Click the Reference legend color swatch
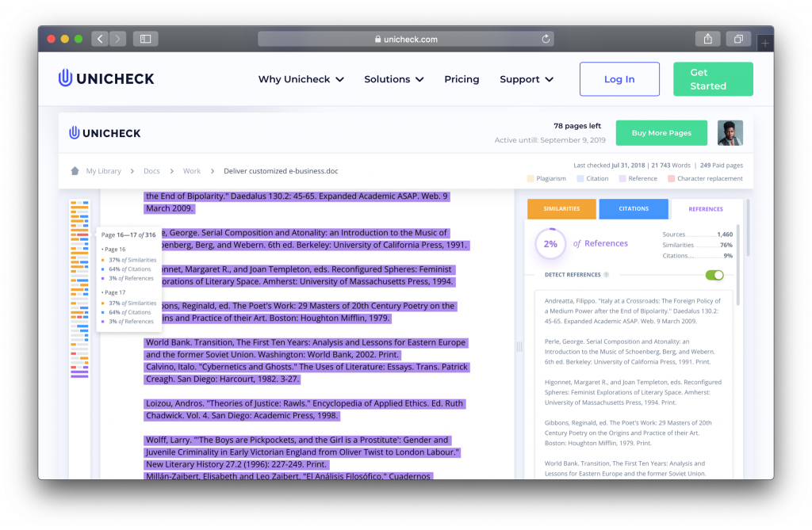This screenshot has width=812, height=530. pyautogui.click(x=622, y=178)
